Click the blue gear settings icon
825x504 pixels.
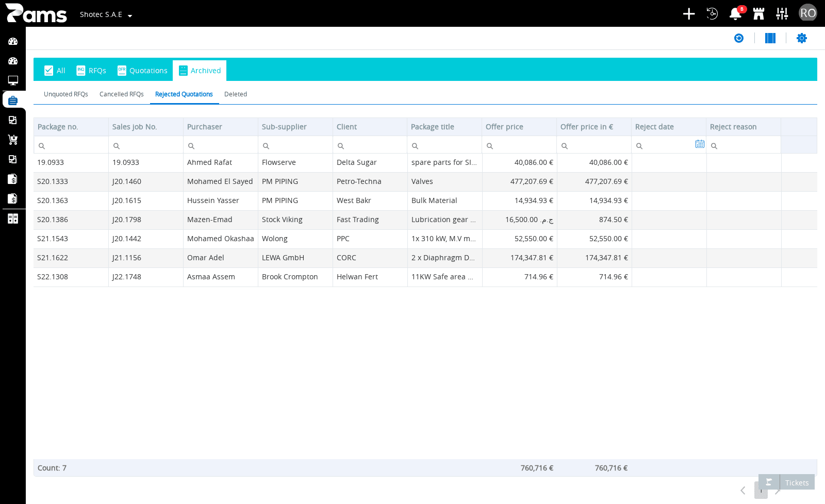coord(802,38)
